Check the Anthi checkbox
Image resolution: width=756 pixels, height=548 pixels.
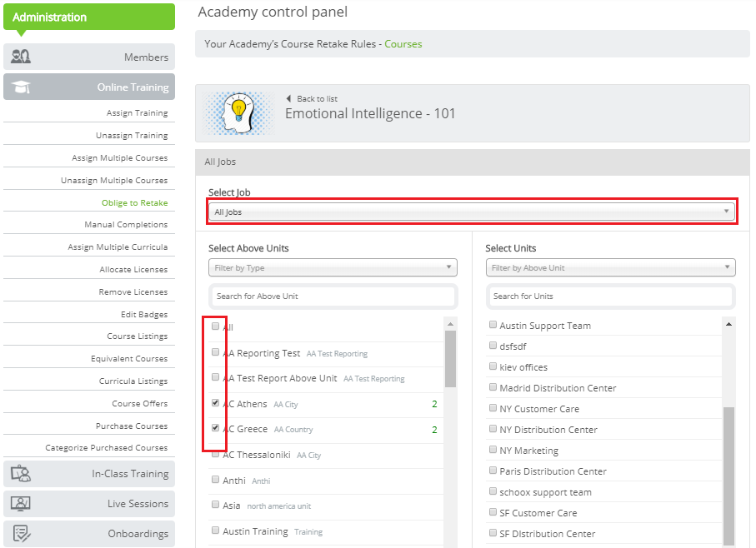[x=216, y=479]
